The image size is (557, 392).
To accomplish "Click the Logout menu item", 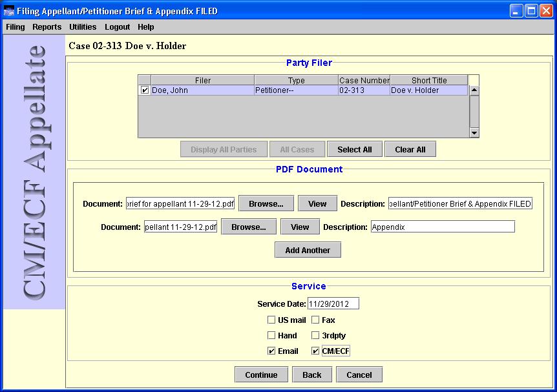I will tap(117, 27).
